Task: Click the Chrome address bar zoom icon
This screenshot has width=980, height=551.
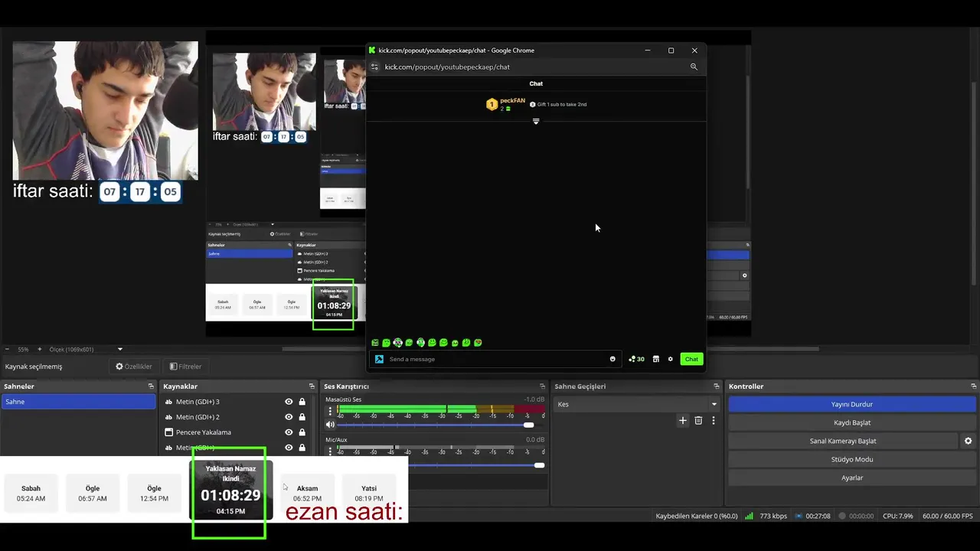Action: (694, 67)
